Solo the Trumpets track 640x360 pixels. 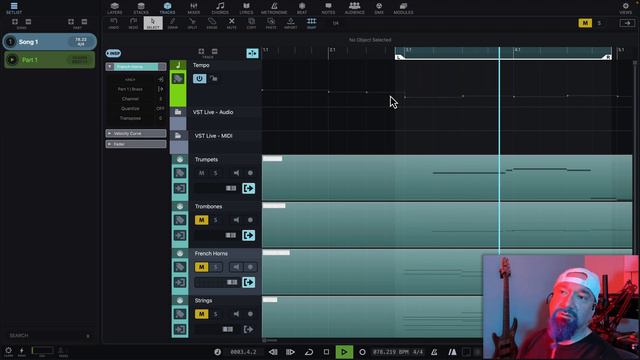point(216,173)
